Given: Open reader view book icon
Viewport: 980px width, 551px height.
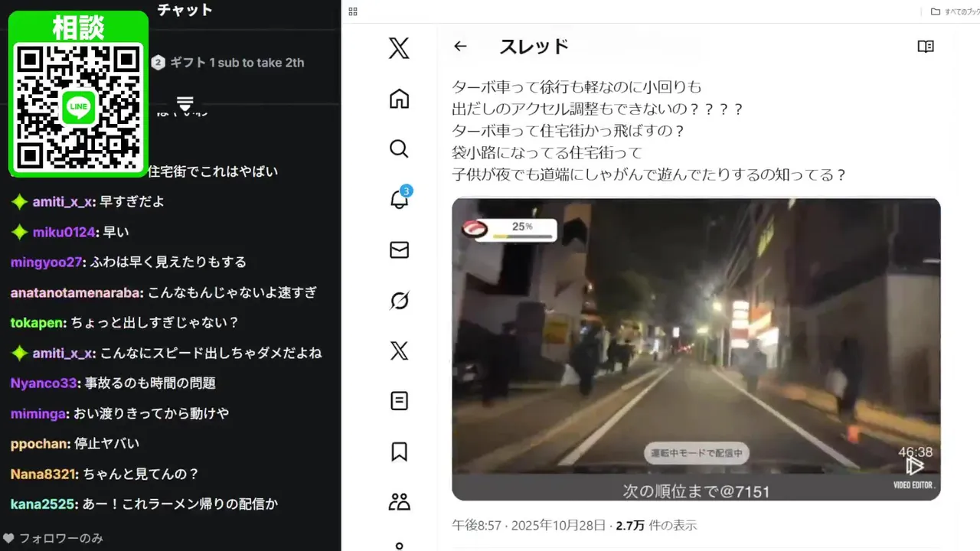Looking at the screenshot, I should [926, 47].
